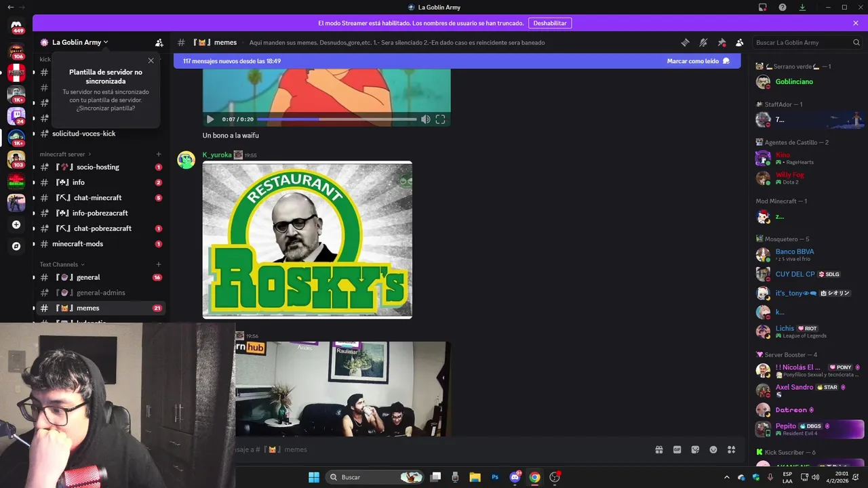
Task: Open the emoji picker
Action: coord(713,449)
